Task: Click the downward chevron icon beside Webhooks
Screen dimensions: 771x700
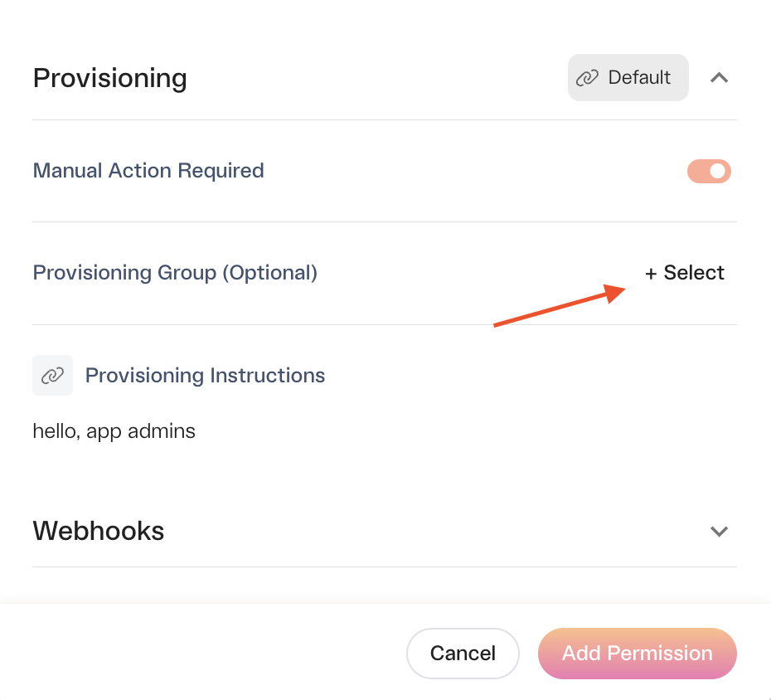Action: pyautogui.click(x=719, y=532)
